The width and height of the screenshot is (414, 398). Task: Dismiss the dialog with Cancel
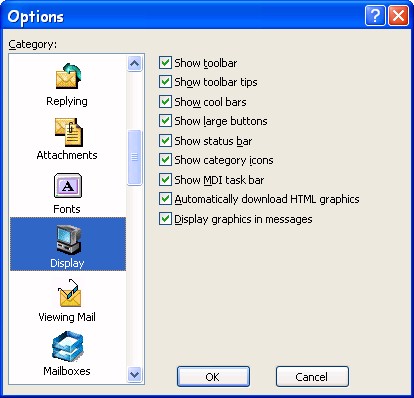312,377
